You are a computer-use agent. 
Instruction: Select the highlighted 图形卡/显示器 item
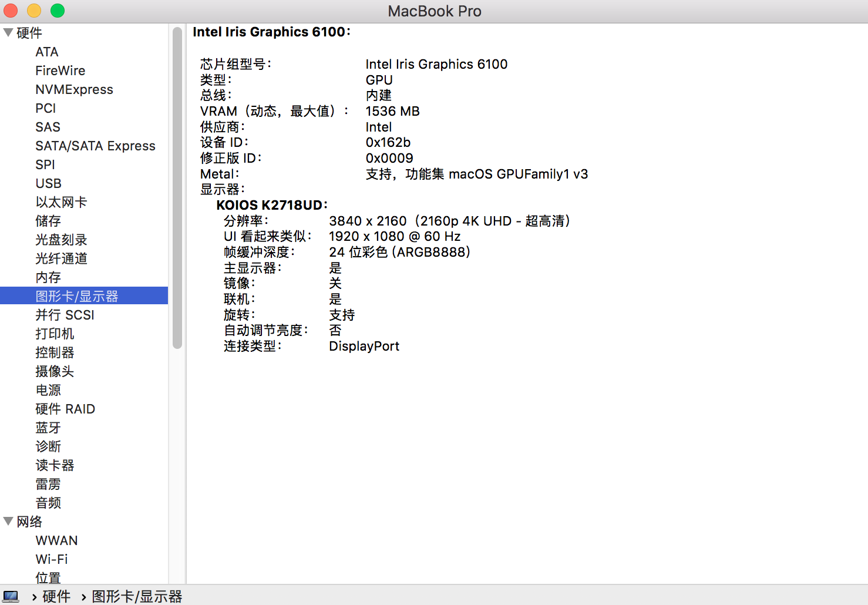point(77,296)
